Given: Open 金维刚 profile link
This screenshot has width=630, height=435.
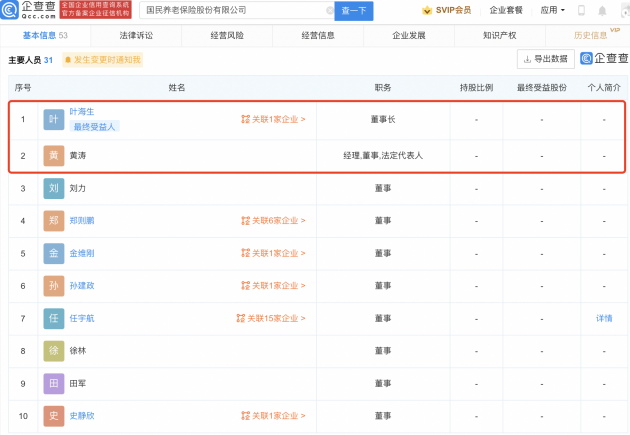Looking at the screenshot, I should click(x=82, y=253).
